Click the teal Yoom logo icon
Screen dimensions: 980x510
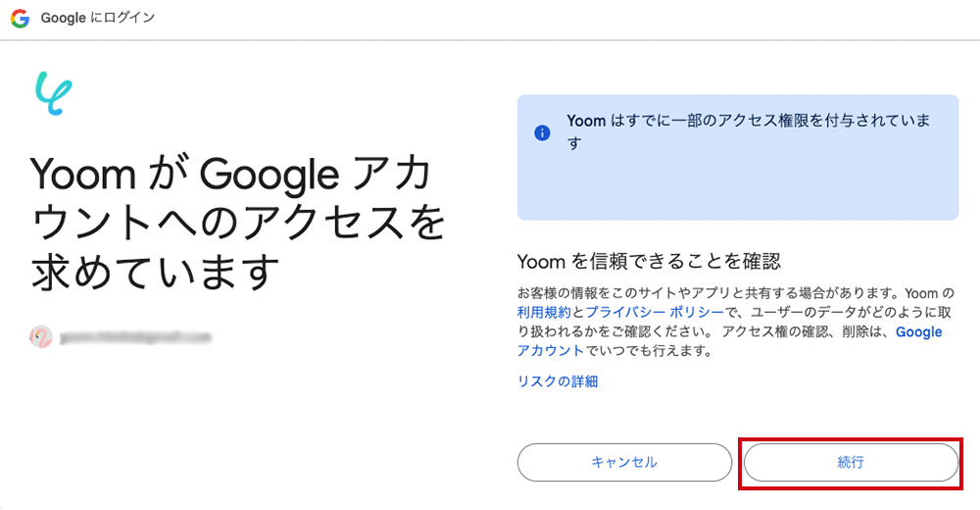pyautogui.click(x=53, y=93)
